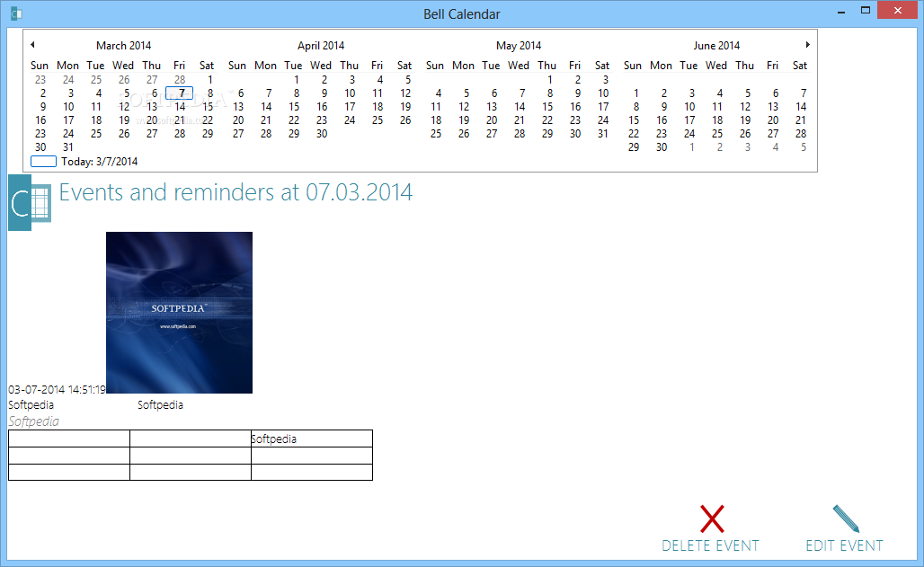The height and width of the screenshot is (567, 924).
Task: Click the app icon in title bar
Action: (16, 13)
